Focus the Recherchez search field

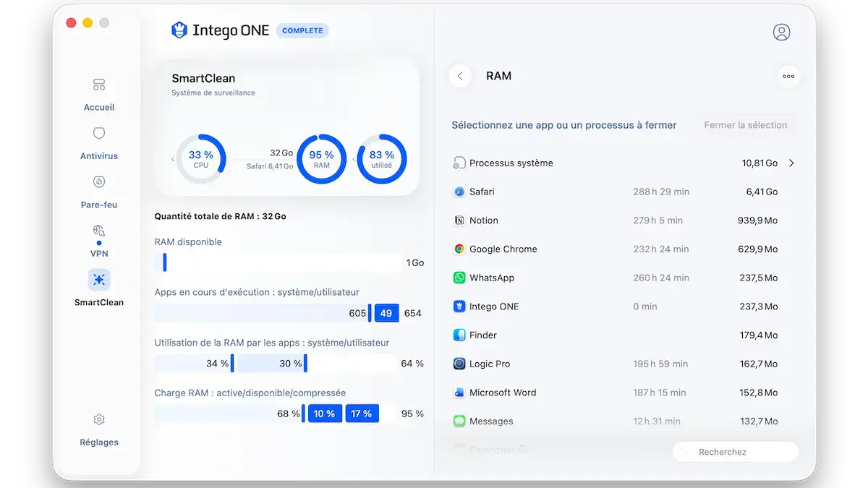(736, 452)
